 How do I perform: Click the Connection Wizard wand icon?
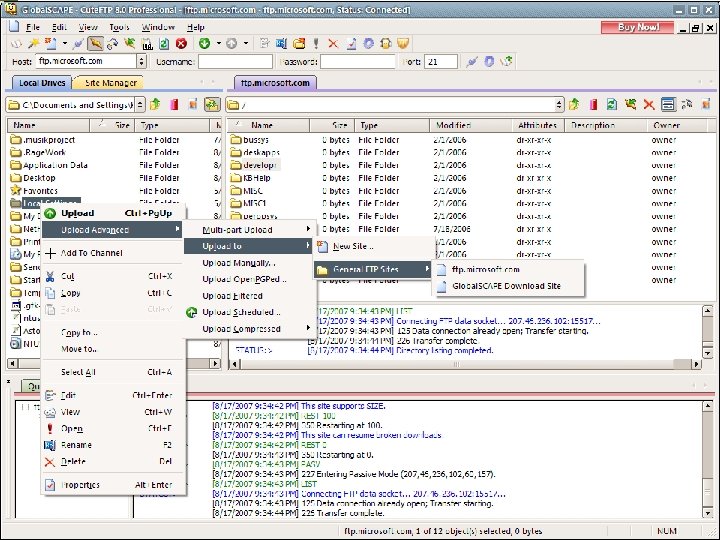coord(33,44)
